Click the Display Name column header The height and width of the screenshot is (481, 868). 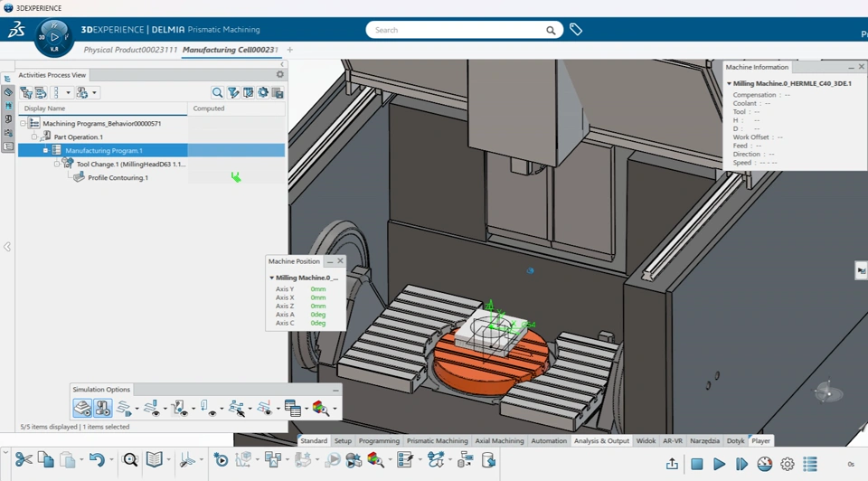(x=103, y=108)
